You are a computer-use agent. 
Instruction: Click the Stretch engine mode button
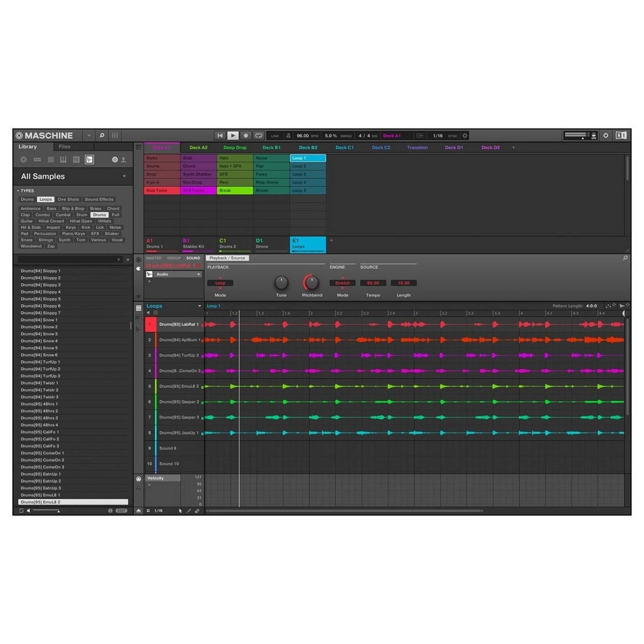pos(342,283)
